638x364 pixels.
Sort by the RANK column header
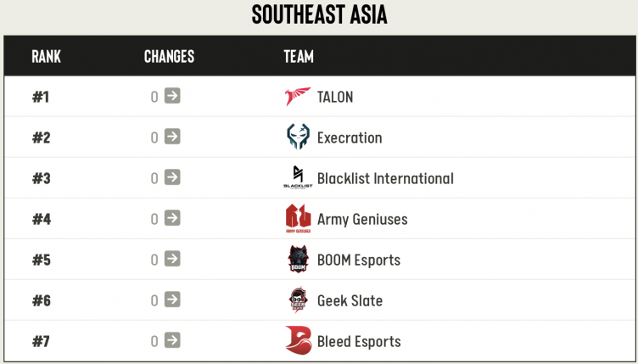click(46, 57)
